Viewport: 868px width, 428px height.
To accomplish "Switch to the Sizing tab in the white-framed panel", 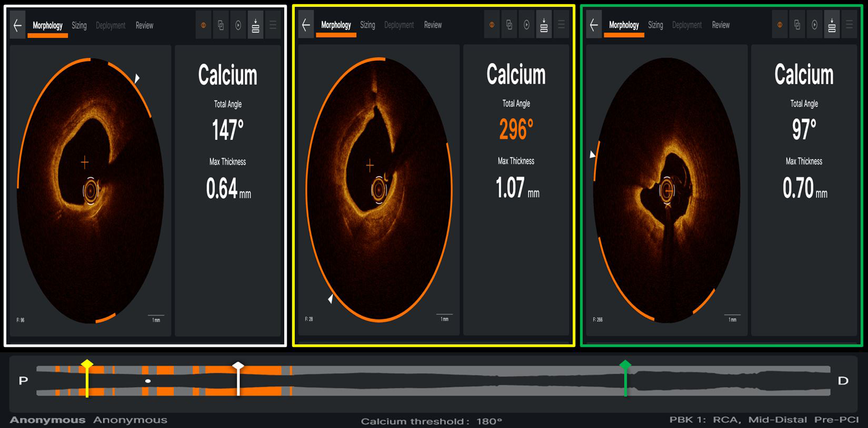I will click(x=79, y=26).
